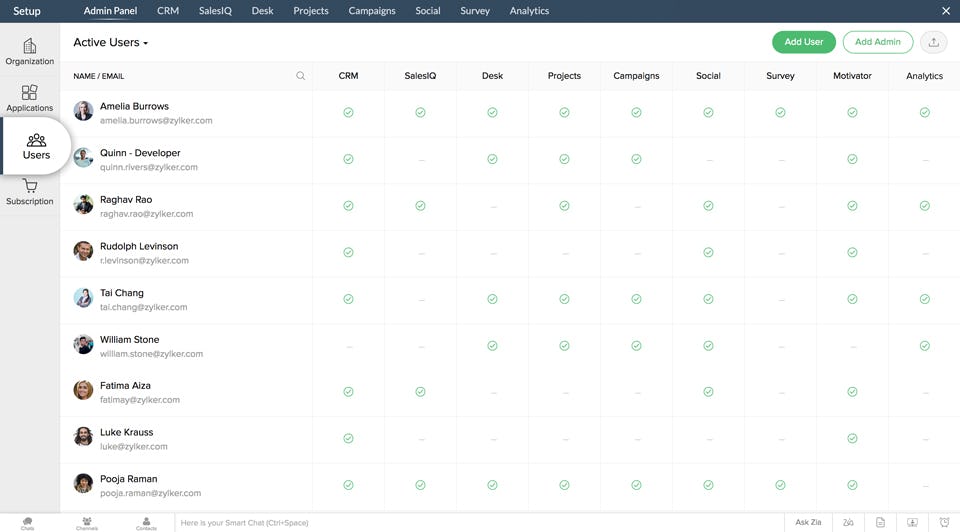
Task: Click the NAME / EMAIL column header
Action: click(x=99, y=77)
